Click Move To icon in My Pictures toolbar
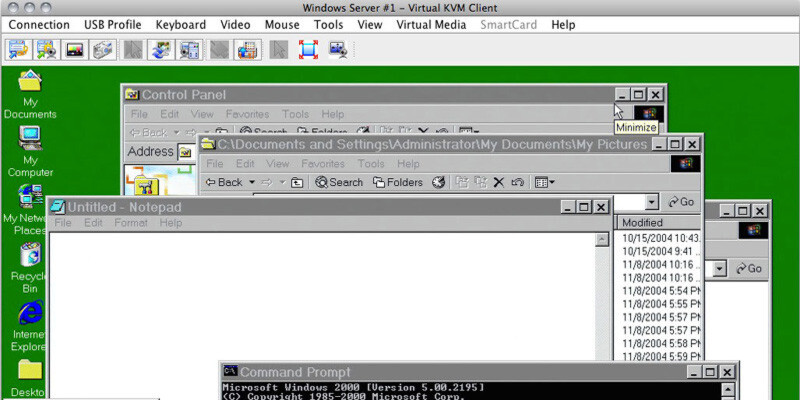The image size is (800, 400). (x=462, y=182)
